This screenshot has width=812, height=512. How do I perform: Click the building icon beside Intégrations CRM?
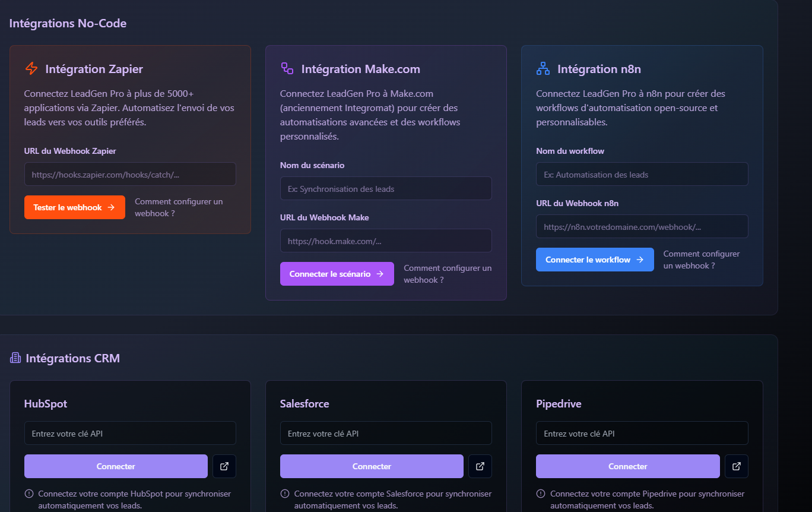click(15, 358)
